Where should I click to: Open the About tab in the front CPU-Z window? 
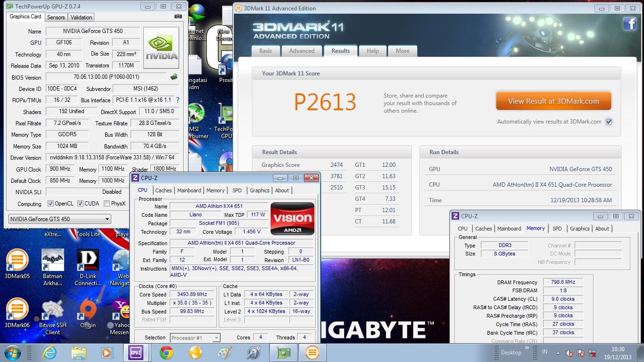click(282, 190)
